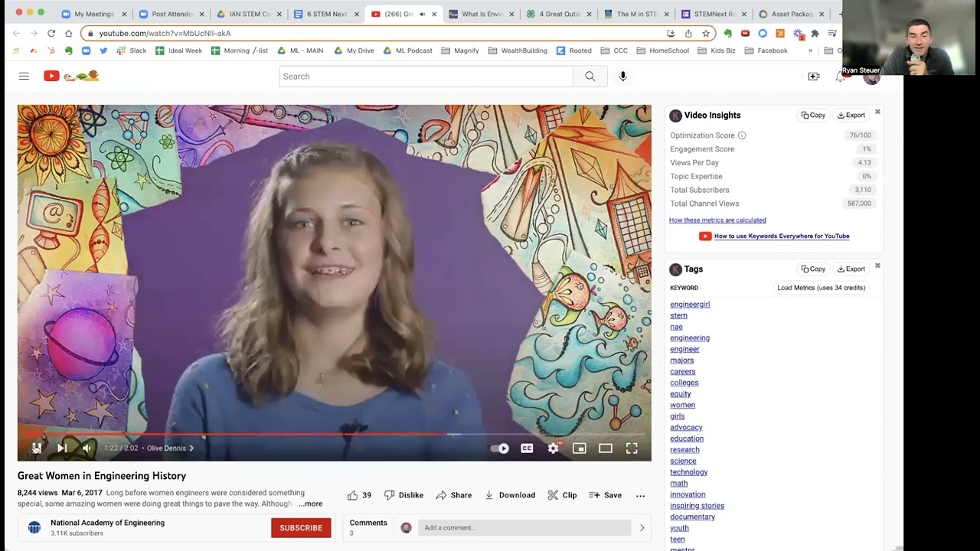Switch to the 4 Great Outdoor tab

click(x=558, y=14)
